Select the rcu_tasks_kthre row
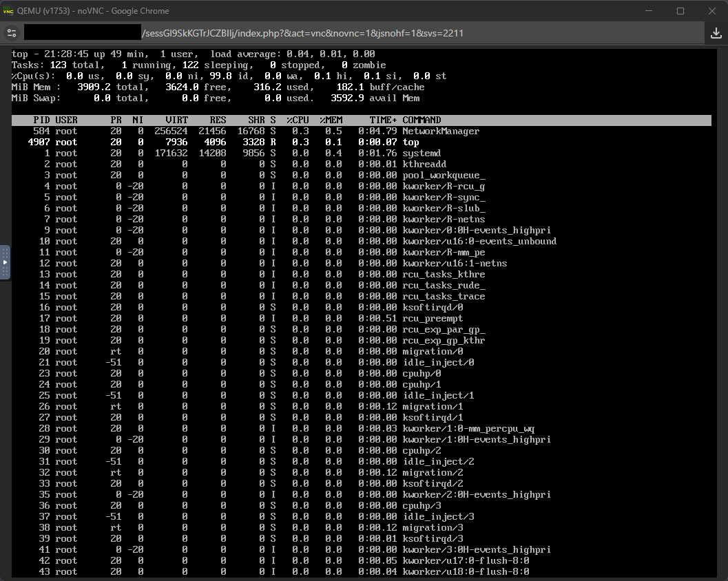This screenshot has height=581, width=728. pyautogui.click(x=361, y=274)
